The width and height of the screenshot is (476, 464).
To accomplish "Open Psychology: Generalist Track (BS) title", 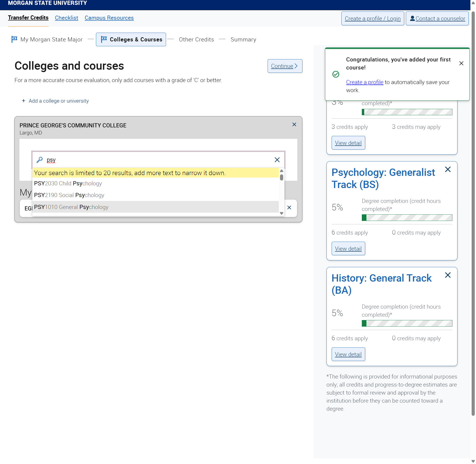I will 383,179.
